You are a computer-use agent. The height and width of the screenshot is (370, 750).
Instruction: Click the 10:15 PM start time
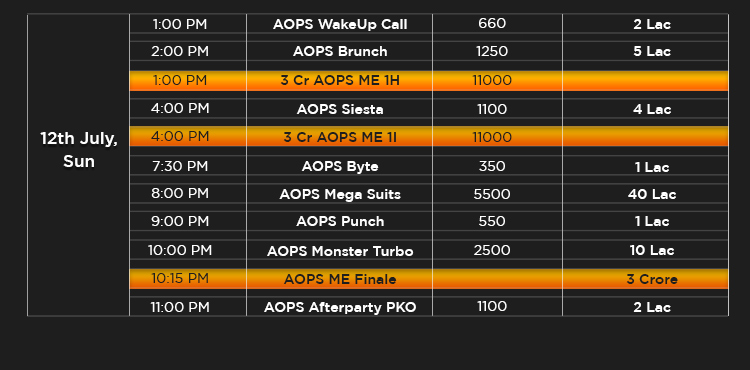pos(180,278)
